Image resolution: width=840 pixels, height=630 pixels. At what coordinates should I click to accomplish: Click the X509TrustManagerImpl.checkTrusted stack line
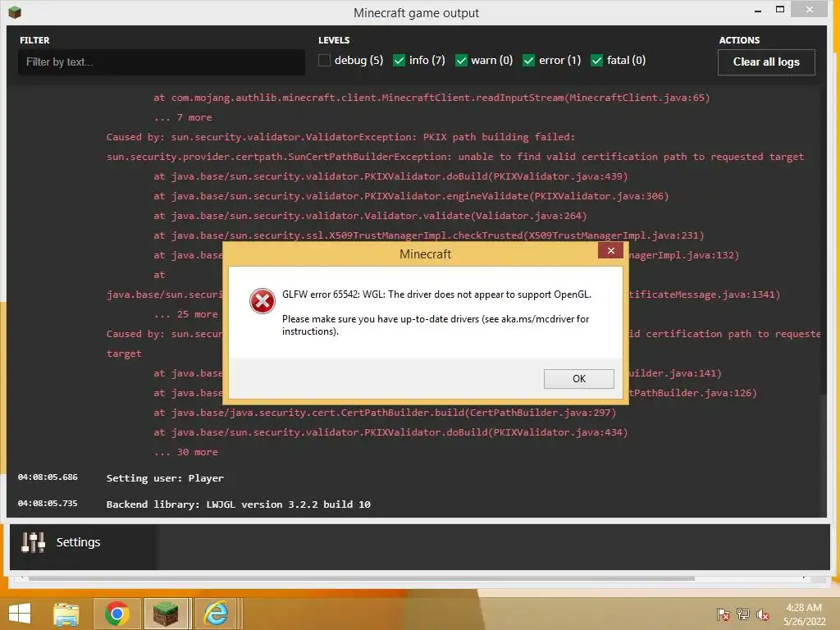tap(428, 235)
